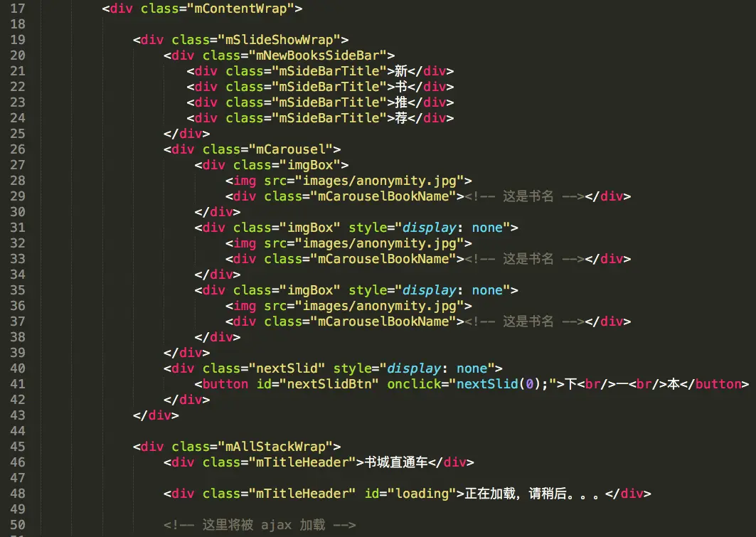Click line number 42 in gutter
Viewport: 756px width, 537px height.
click(18, 400)
